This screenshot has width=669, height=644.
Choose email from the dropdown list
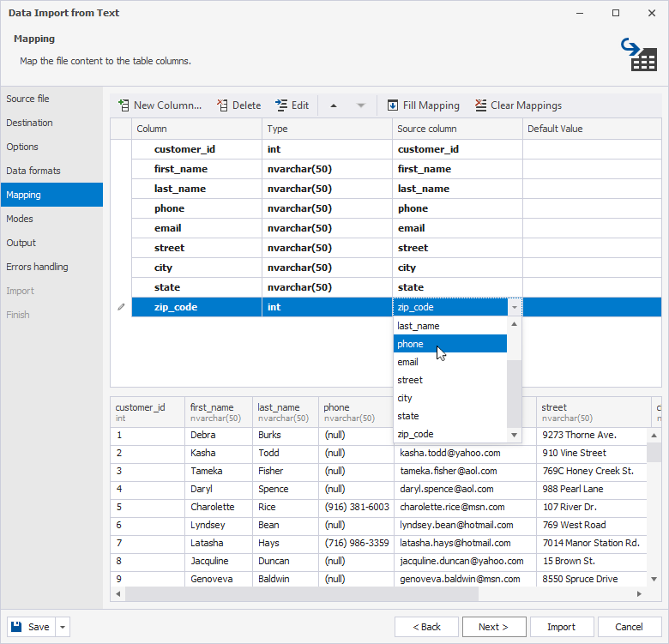coord(450,362)
